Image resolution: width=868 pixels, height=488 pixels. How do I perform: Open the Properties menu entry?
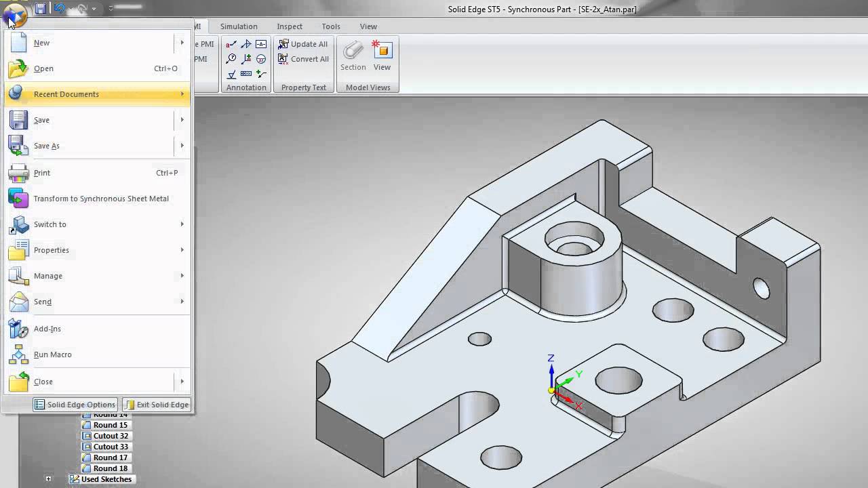pyautogui.click(x=98, y=250)
